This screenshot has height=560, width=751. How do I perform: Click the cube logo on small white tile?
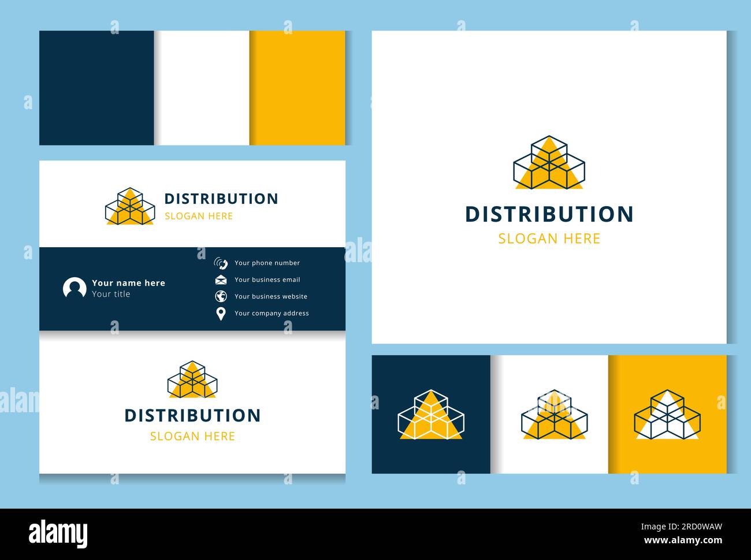tap(554, 414)
